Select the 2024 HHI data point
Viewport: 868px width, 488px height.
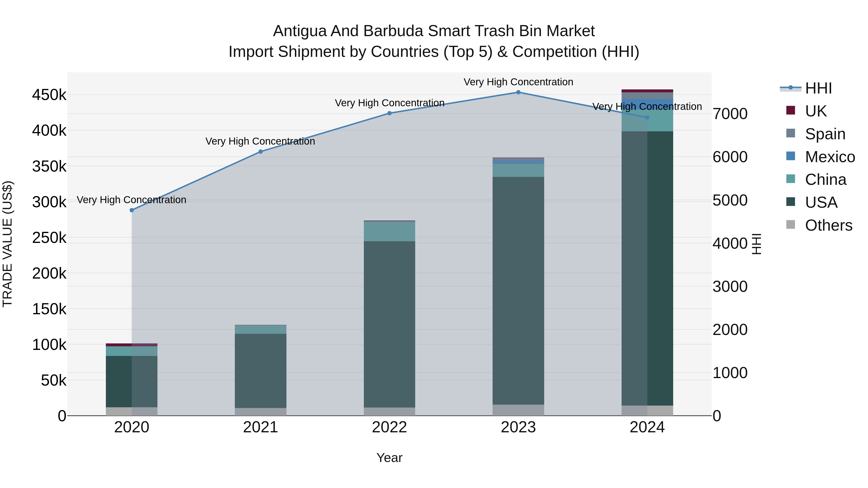(x=647, y=118)
